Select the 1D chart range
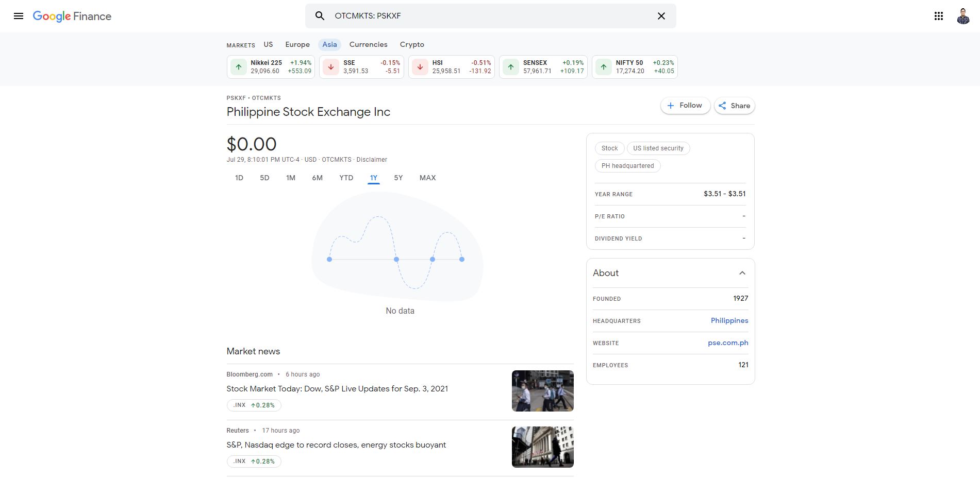Screen dimensions: 980x479 pyautogui.click(x=239, y=177)
